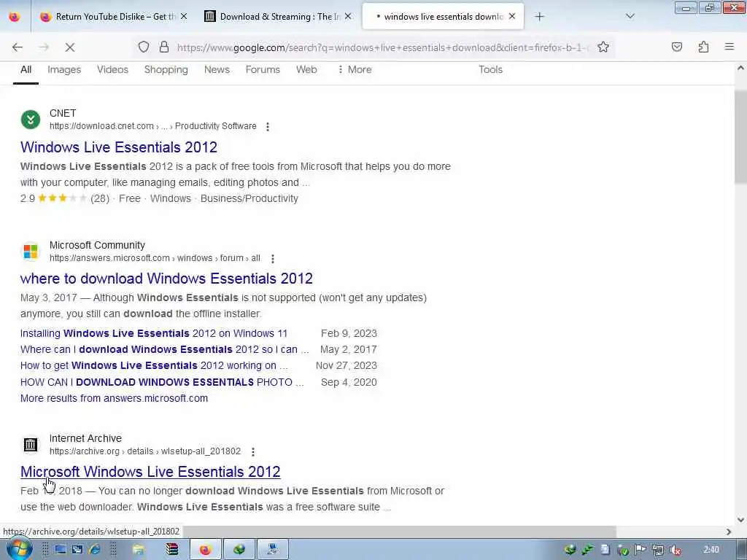Open the search Tools options
The image size is (747, 560).
[490, 69]
